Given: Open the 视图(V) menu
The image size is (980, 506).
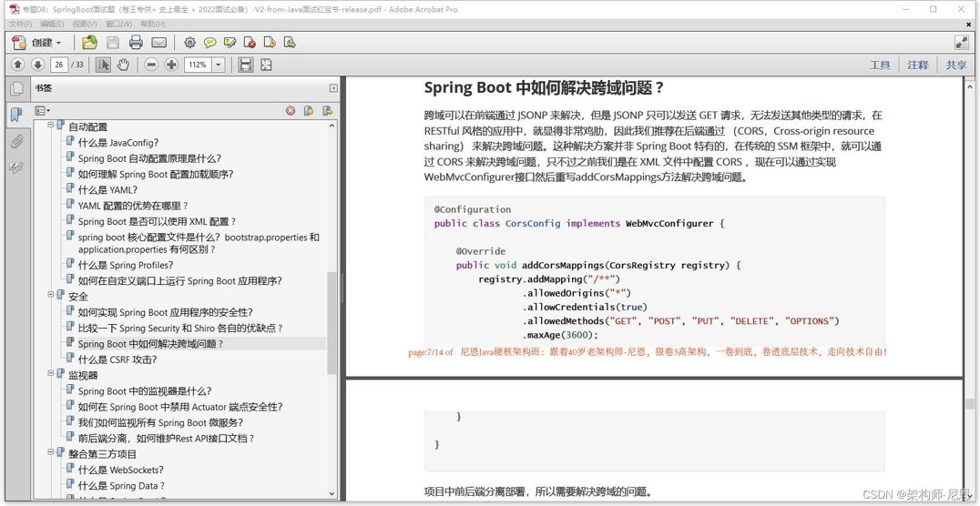Looking at the screenshot, I should click(85, 24).
